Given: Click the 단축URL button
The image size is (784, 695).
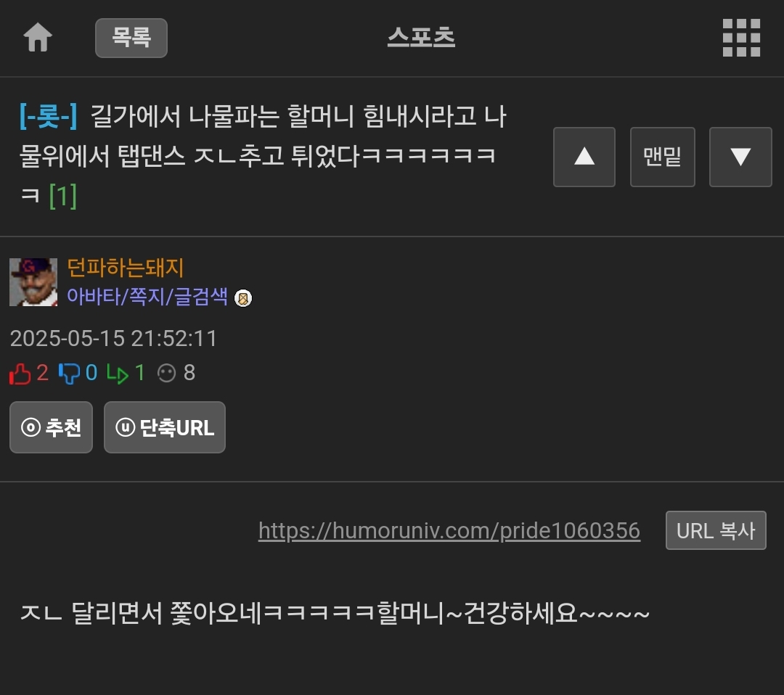Looking at the screenshot, I should (165, 427).
